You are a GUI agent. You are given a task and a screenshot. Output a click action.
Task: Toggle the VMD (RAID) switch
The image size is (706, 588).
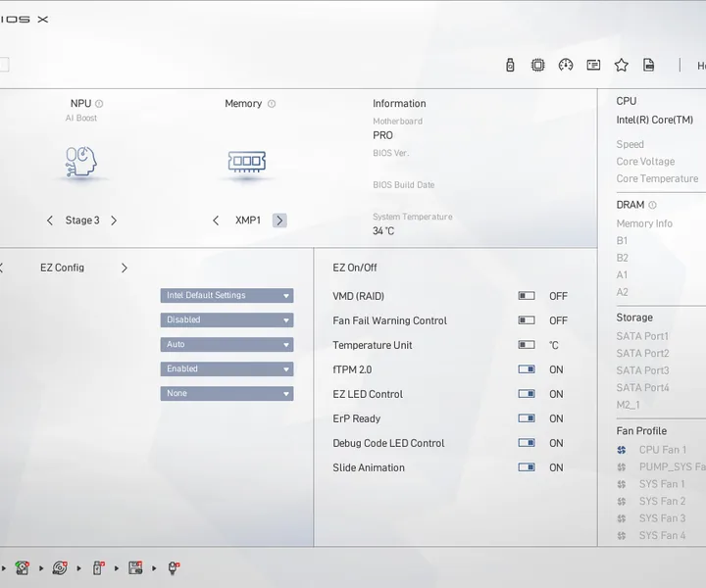tap(527, 296)
